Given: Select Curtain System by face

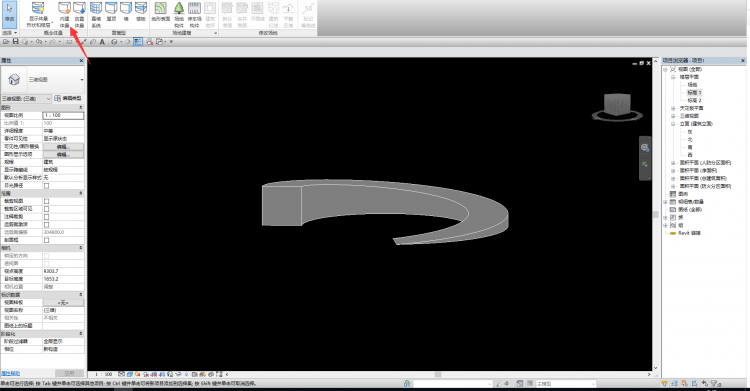Looking at the screenshot, I should point(96,14).
